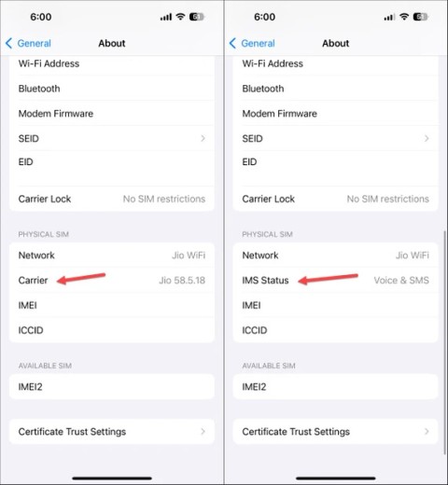Tap the Wi-Fi status icon on right screen

[x=404, y=17]
